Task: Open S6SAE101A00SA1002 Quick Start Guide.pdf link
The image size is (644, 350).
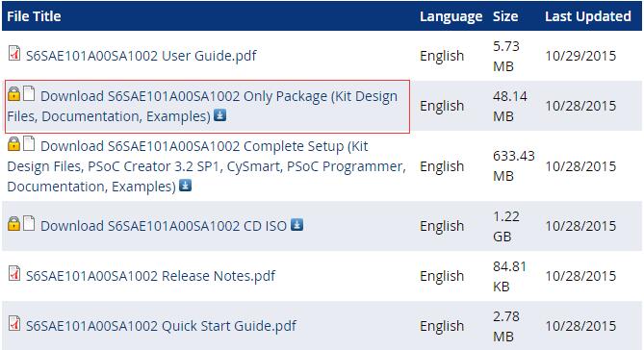Action: pos(161,326)
